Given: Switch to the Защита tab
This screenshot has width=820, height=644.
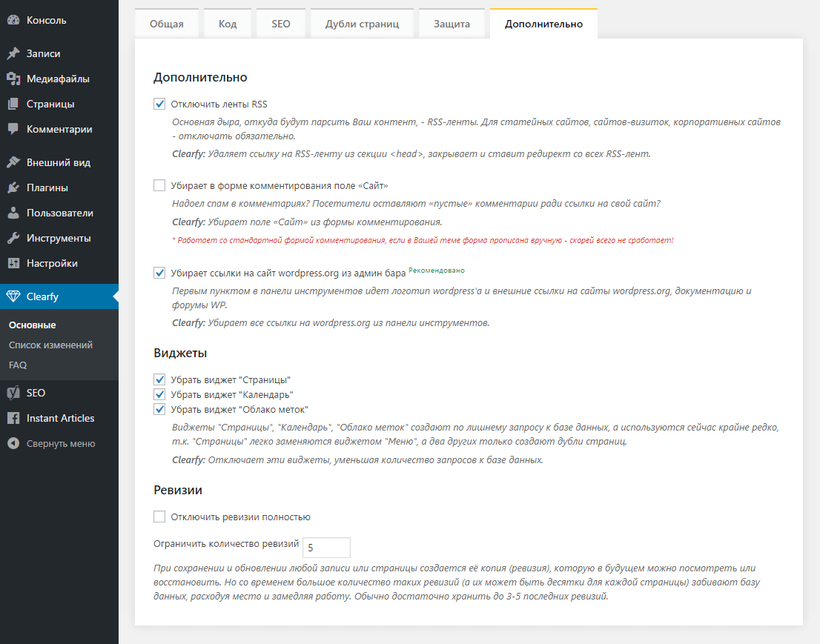Looking at the screenshot, I should tap(452, 24).
